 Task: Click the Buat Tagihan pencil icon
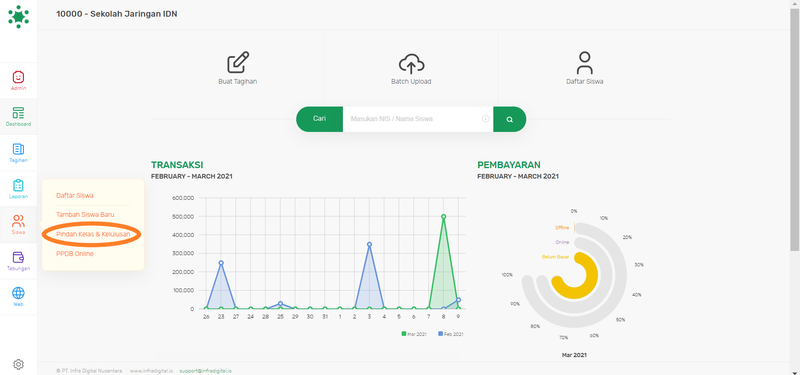[x=238, y=63]
